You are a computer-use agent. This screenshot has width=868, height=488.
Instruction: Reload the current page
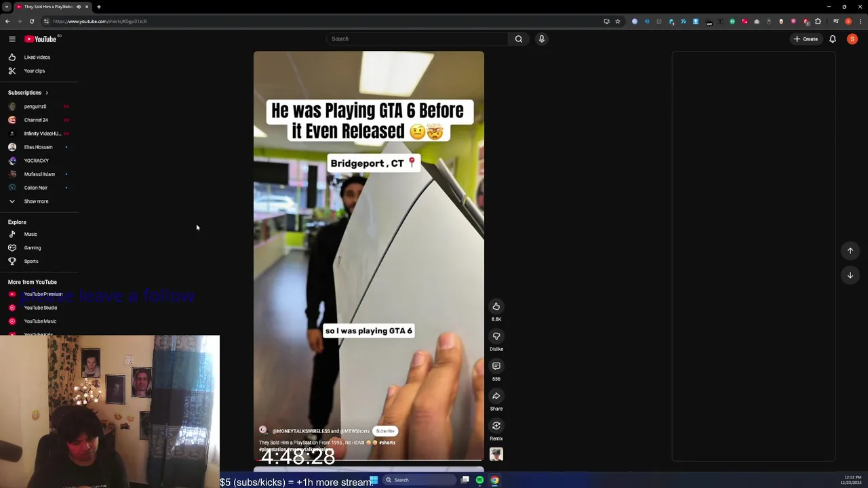point(31,21)
